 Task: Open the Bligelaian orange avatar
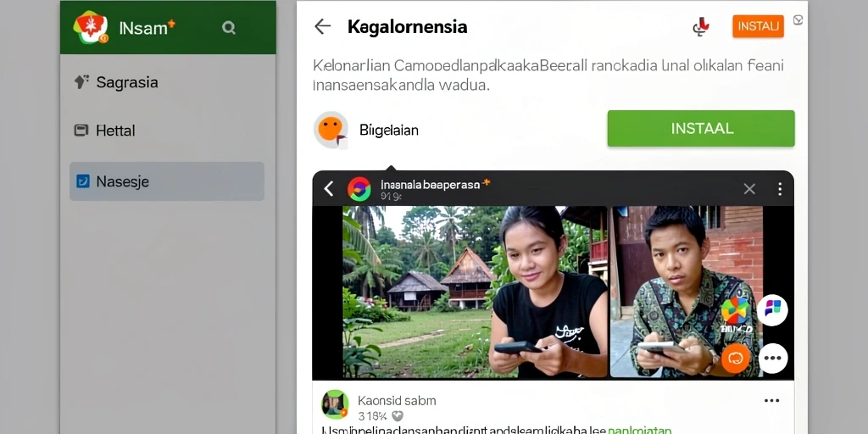pos(331,130)
